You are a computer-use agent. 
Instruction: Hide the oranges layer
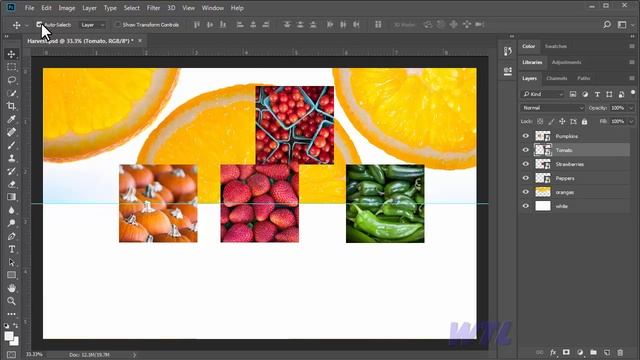(x=526, y=192)
